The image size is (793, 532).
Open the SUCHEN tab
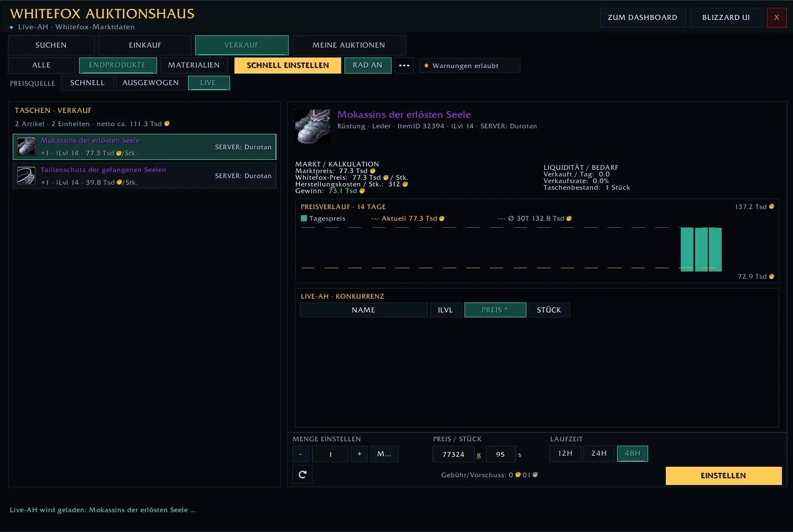51,45
